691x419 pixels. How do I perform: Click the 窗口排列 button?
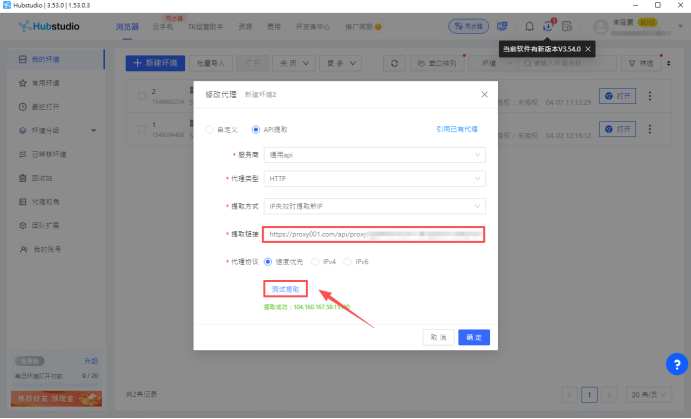click(x=437, y=63)
